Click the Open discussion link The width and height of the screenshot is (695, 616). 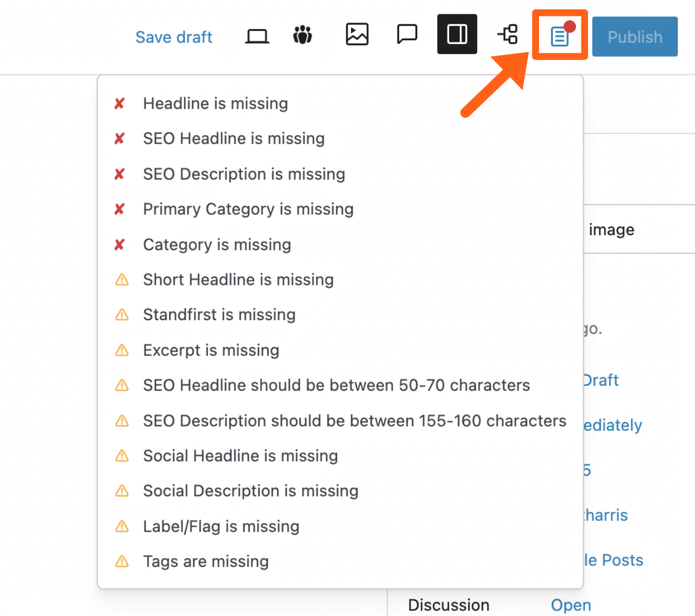coord(570,605)
